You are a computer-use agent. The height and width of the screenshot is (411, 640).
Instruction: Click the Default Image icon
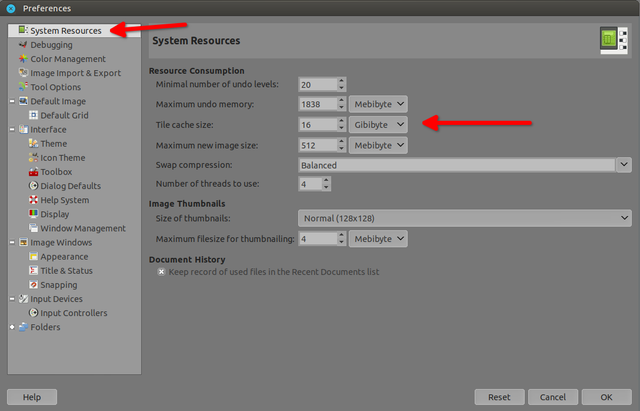(23, 101)
